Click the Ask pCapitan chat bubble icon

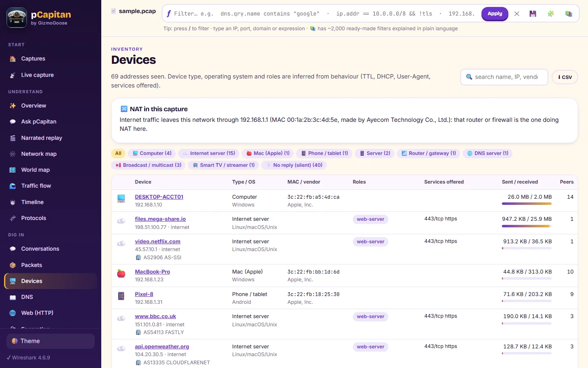[13, 122]
